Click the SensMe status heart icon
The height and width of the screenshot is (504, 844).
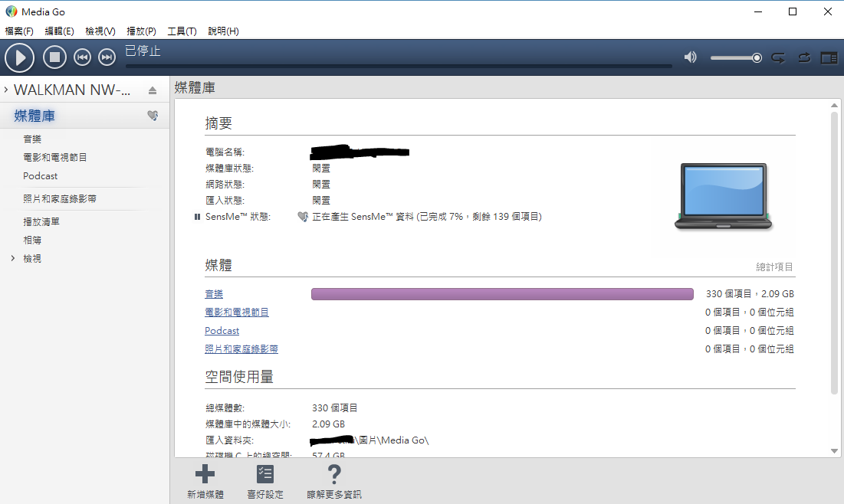[303, 216]
